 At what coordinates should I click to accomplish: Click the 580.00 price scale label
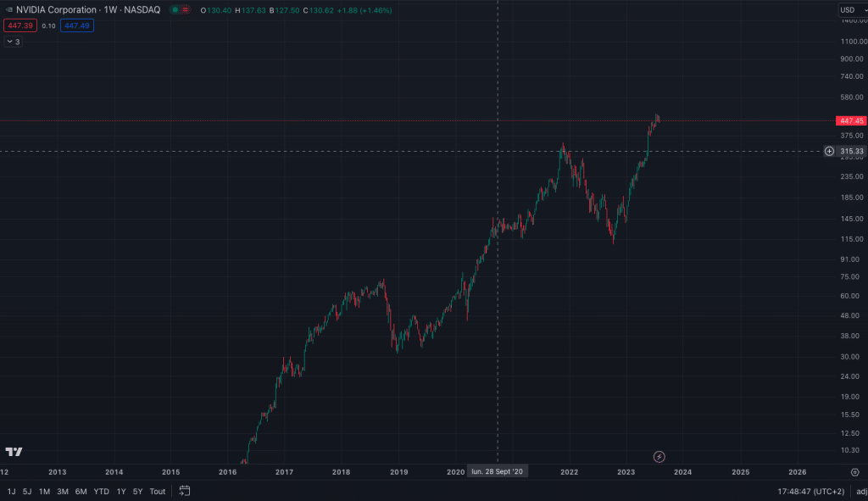coord(851,97)
